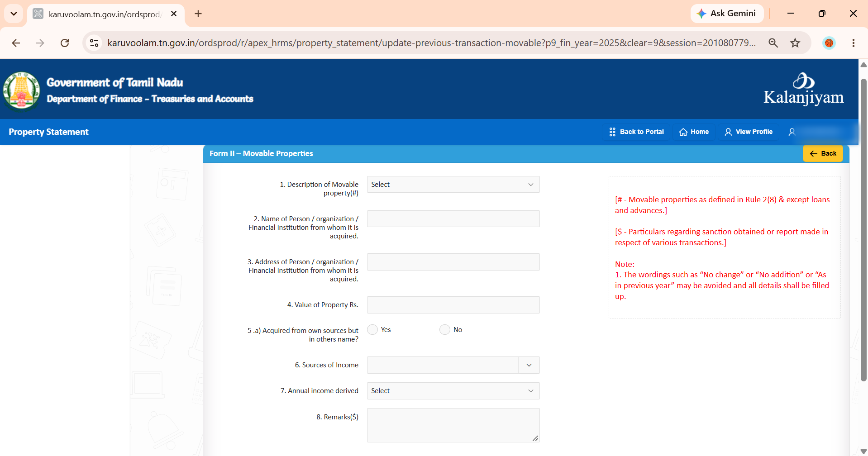Viewport: 868px width, 456px height.
Task: Click the Address of Person field
Action: (x=453, y=262)
